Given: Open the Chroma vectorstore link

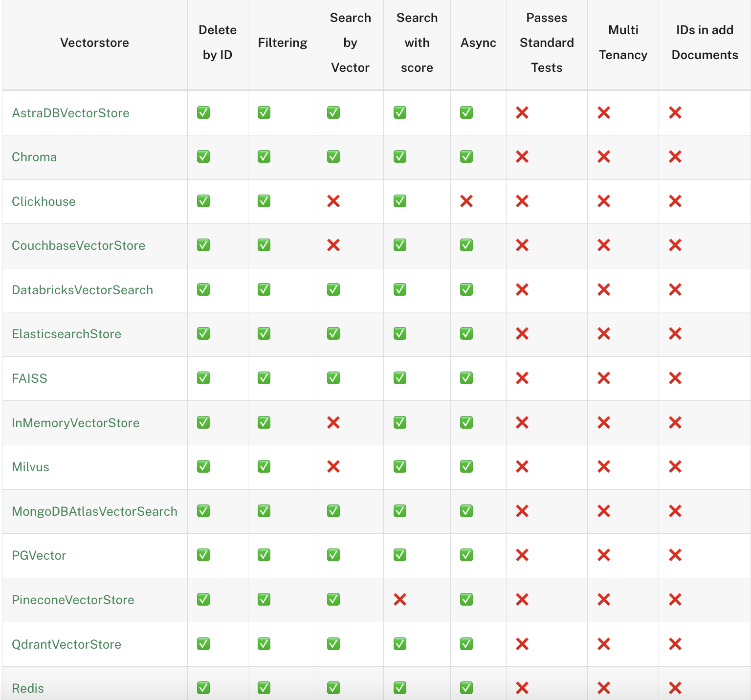Looking at the screenshot, I should pyautogui.click(x=34, y=157).
